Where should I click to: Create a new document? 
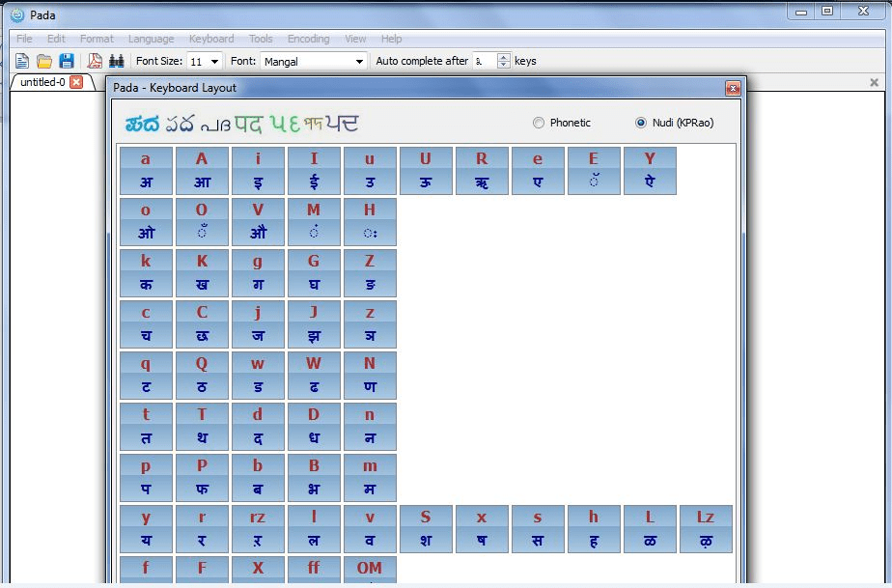coord(21,59)
